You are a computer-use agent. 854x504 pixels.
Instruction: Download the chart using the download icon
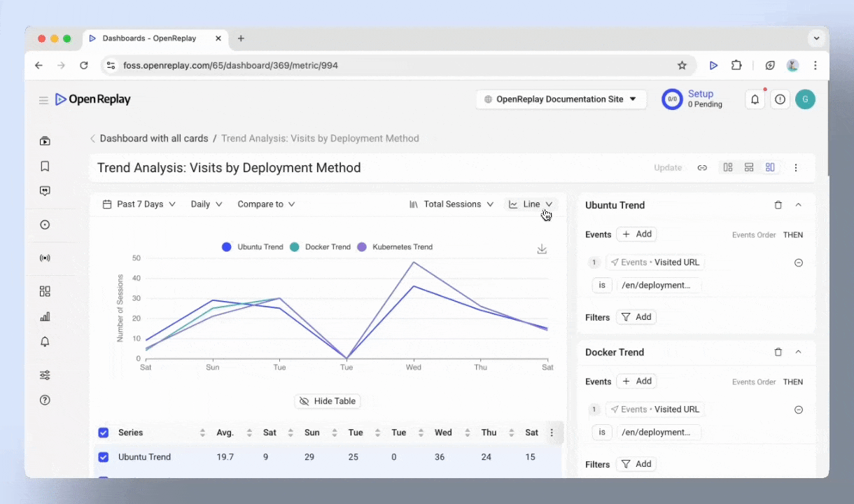542,249
